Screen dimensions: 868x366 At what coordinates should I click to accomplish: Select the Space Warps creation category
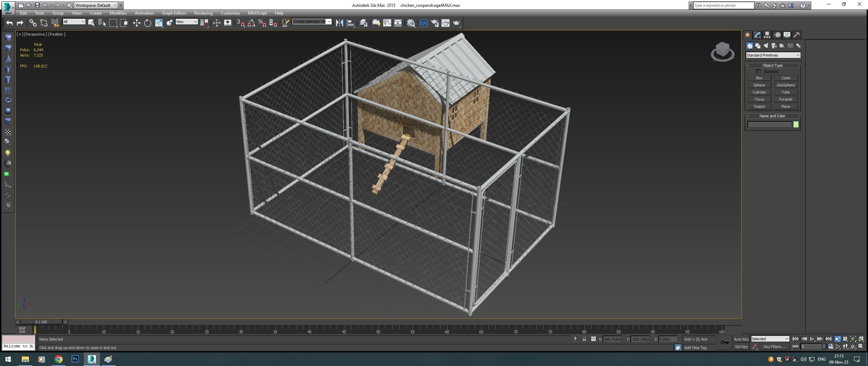coord(790,46)
